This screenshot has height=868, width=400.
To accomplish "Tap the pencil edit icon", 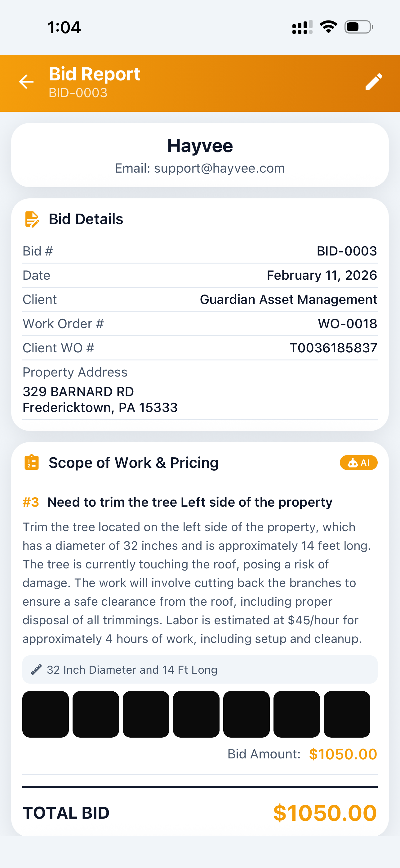I will pos(374,82).
